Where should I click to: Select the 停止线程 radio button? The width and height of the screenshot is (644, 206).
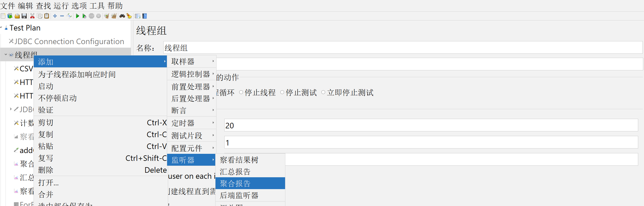point(241,92)
